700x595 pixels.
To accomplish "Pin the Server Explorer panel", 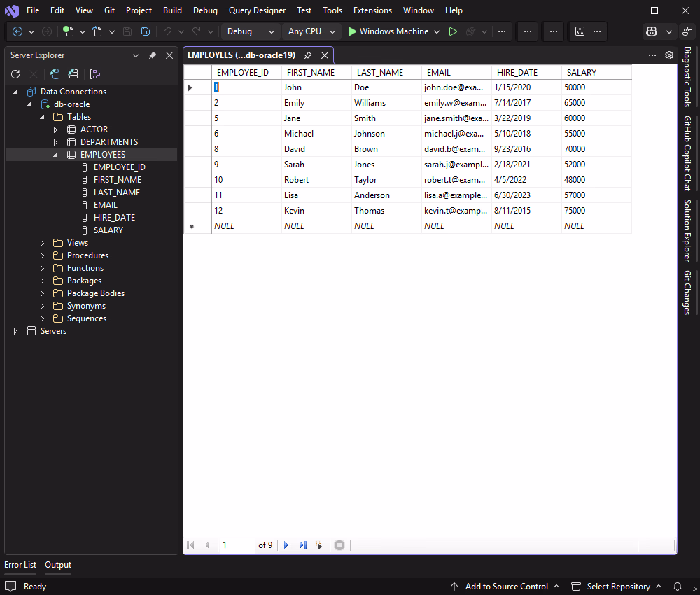I will tap(153, 55).
